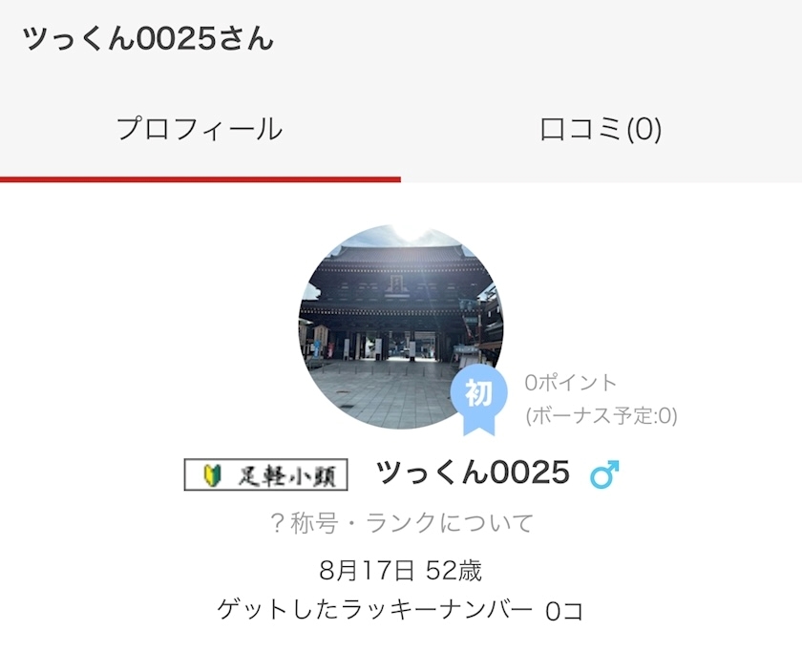Click the question mark before 称号

pyautogui.click(x=277, y=524)
